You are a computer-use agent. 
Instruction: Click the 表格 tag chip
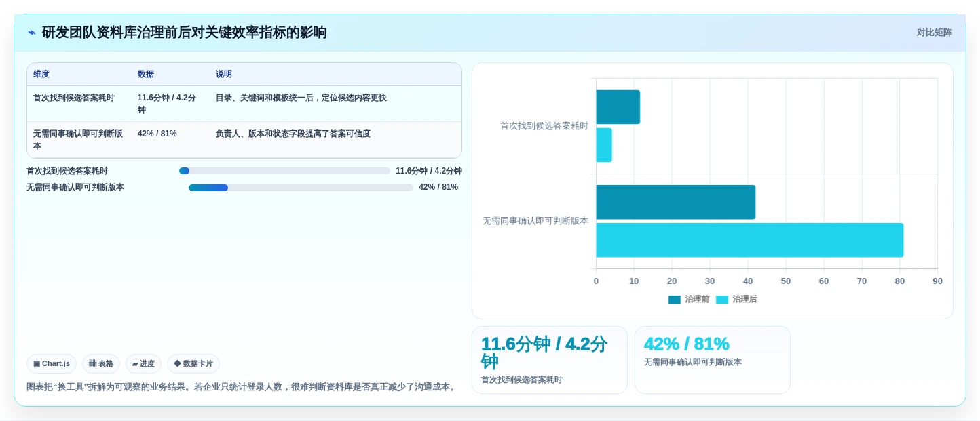pyautogui.click(x=101, y=363)
